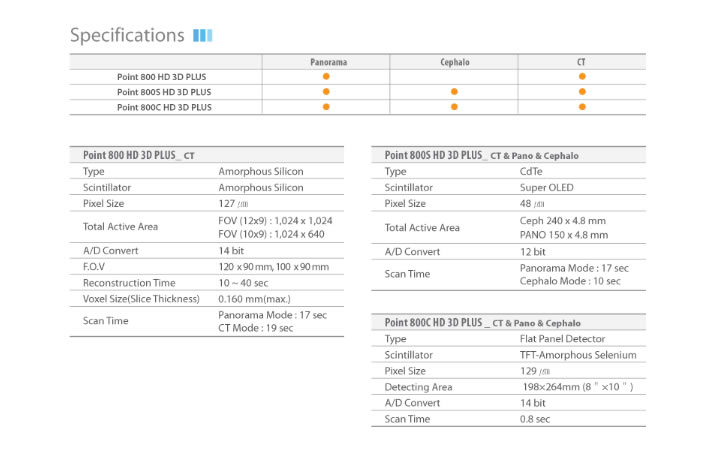Screen dimensions: 720x468
Task: Click Panorama dot for Point 800C HD 3D PLUS
Action: pos(326,107)
